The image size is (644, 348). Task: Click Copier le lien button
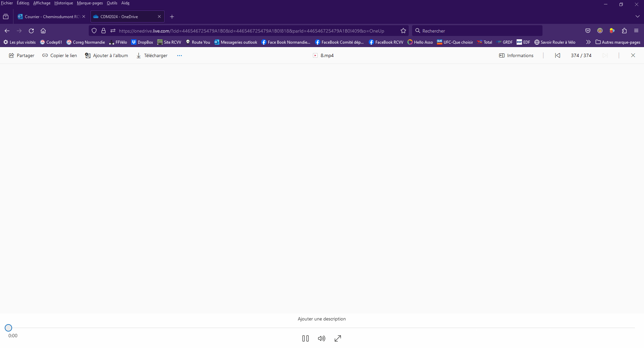point(59,55)
